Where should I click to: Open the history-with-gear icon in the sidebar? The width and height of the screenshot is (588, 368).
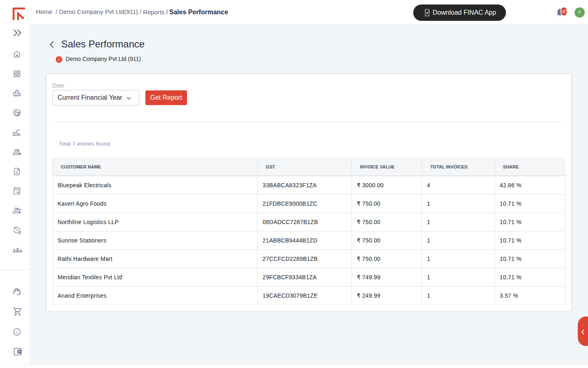pyautogui.click(x=17, y=230)
